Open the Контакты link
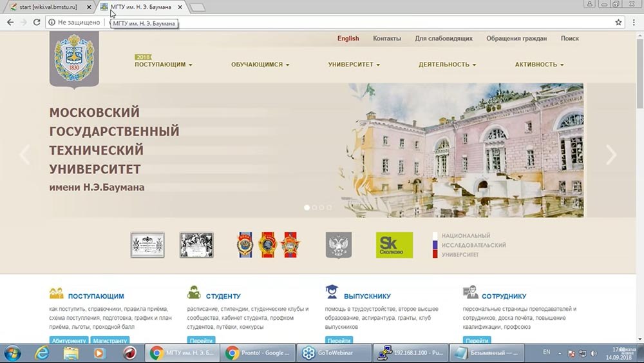644x363 pixels. [387, 38]
